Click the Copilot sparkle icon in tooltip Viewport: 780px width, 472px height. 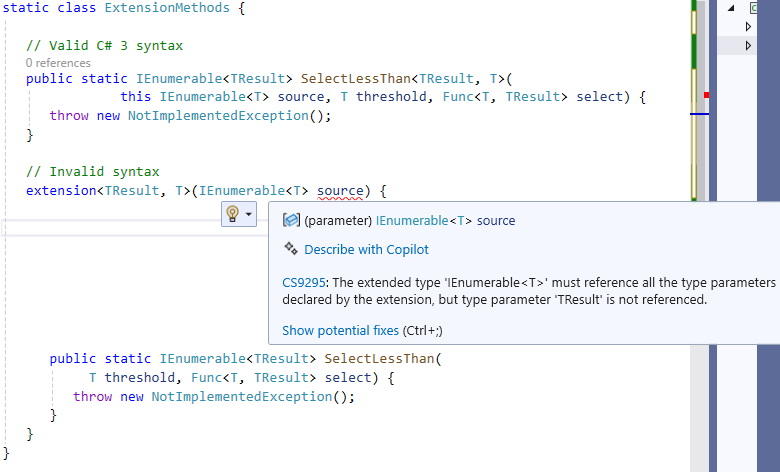coord(291,248)
